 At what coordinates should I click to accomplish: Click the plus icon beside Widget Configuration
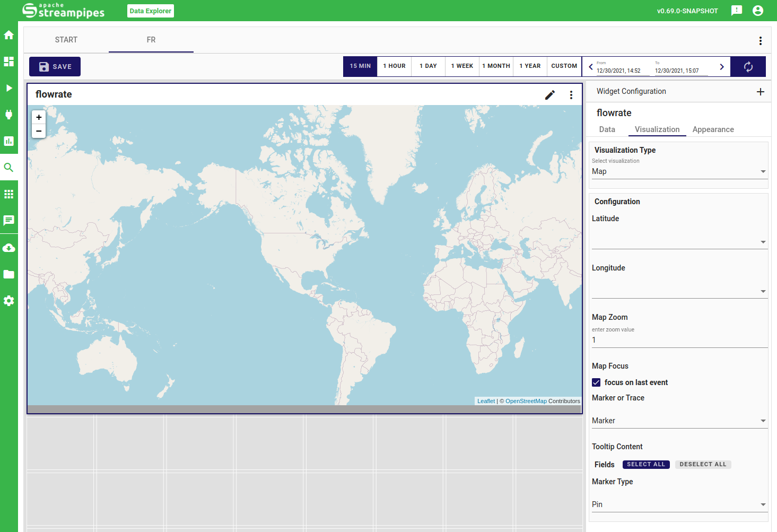tap(760, 92)
